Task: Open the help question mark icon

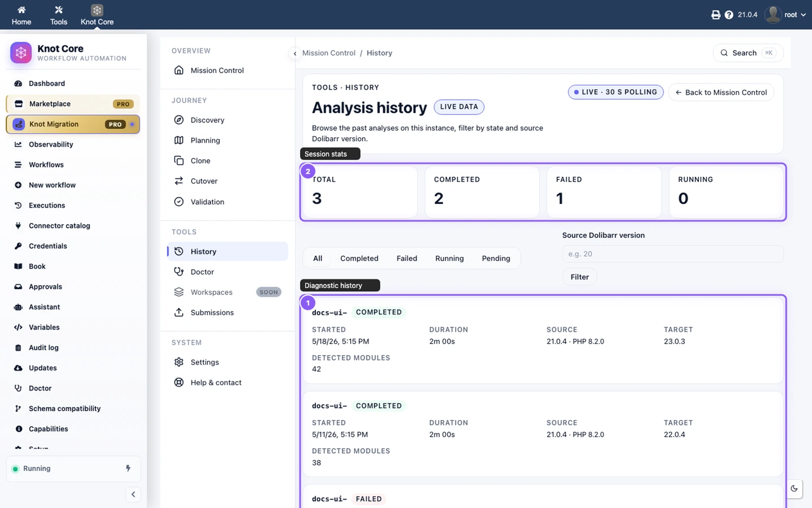Action: click(729, 15)
